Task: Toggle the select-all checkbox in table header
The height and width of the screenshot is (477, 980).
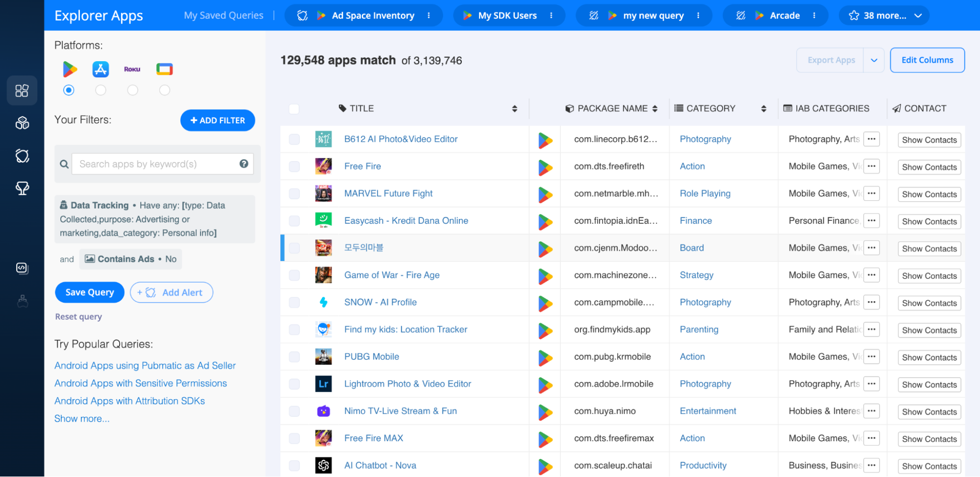Action: point(294,109)
